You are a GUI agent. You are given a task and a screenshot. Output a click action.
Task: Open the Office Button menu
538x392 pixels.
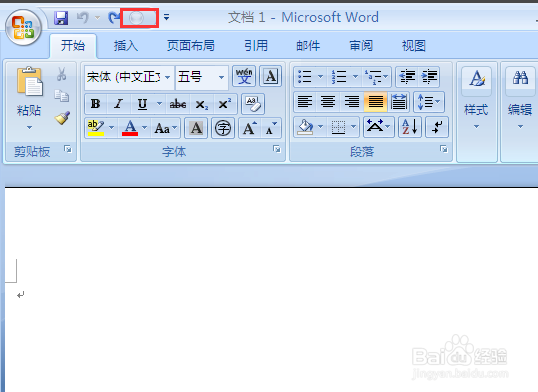pos(23,28)
